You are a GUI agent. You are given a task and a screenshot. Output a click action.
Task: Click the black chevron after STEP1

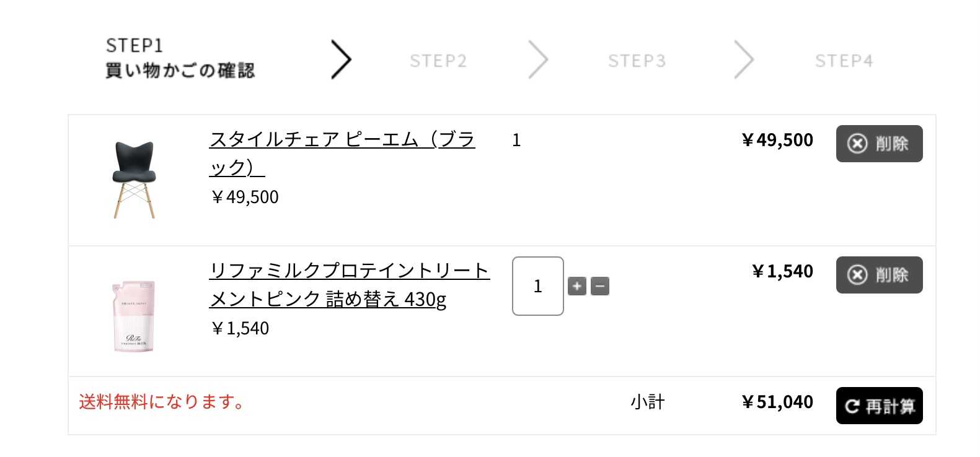click(x=341, y=59)
